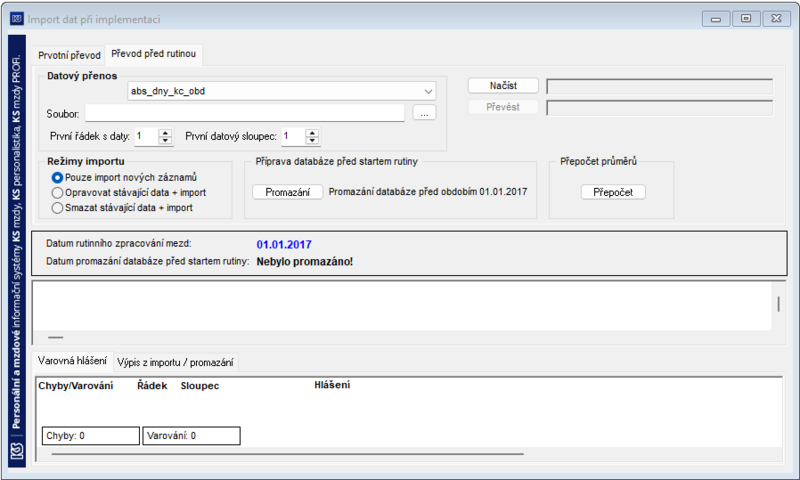Maximize the Import dat window

pyautogui.click(x=746, y=19)
